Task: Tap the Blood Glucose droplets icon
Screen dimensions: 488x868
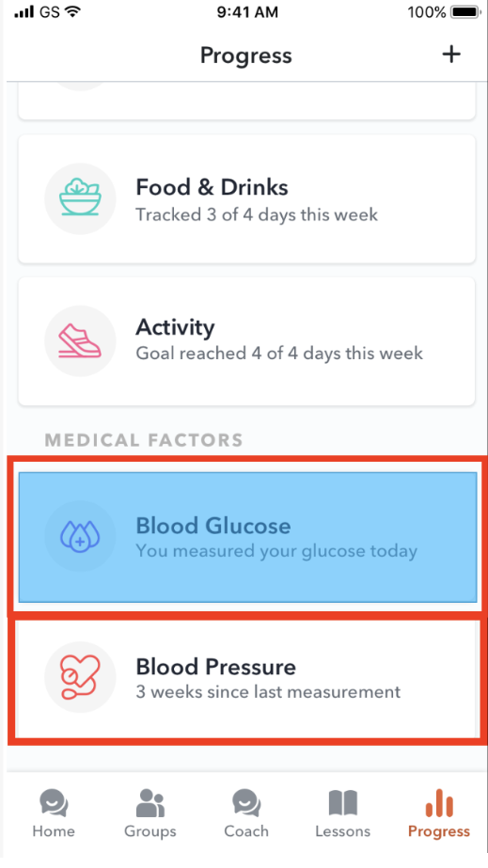Action: pyautogui.click(x=80, y=536)
